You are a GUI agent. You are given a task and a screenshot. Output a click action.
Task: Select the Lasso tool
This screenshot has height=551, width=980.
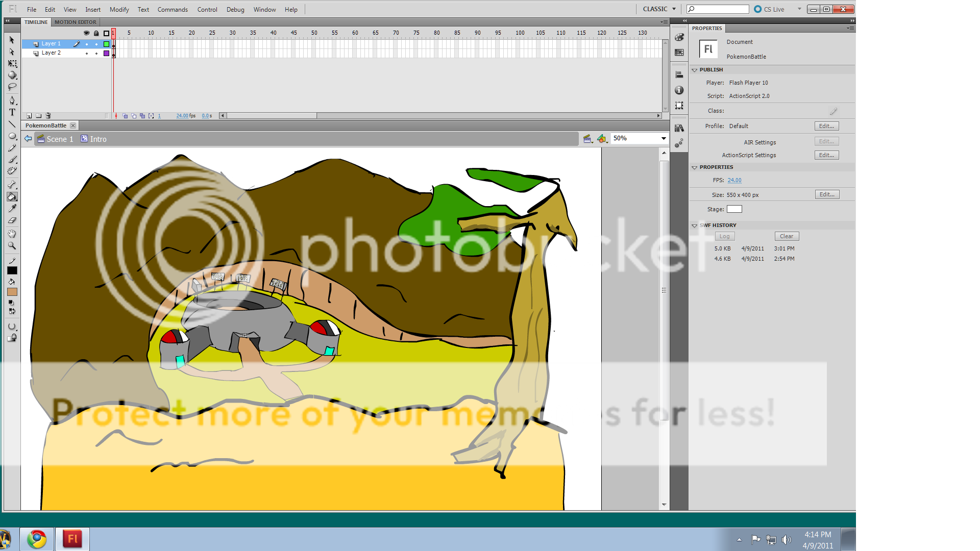pyautogui.click(x=12, y=87)
